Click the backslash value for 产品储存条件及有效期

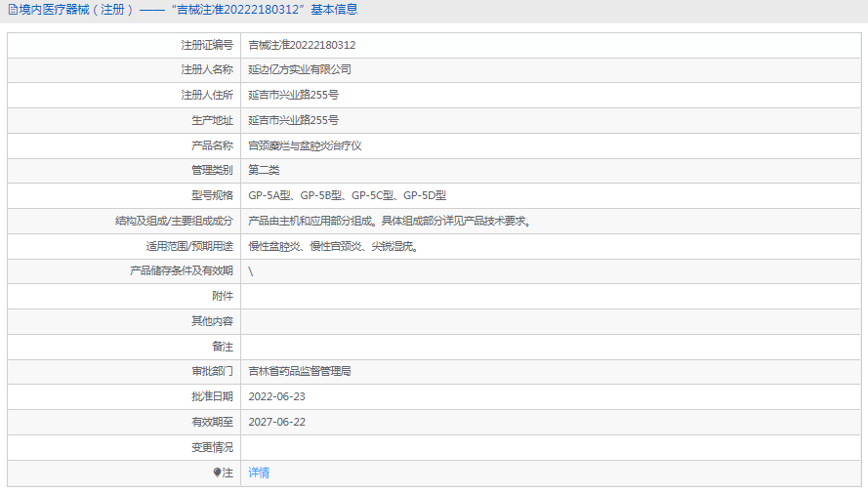coord(251,270)
